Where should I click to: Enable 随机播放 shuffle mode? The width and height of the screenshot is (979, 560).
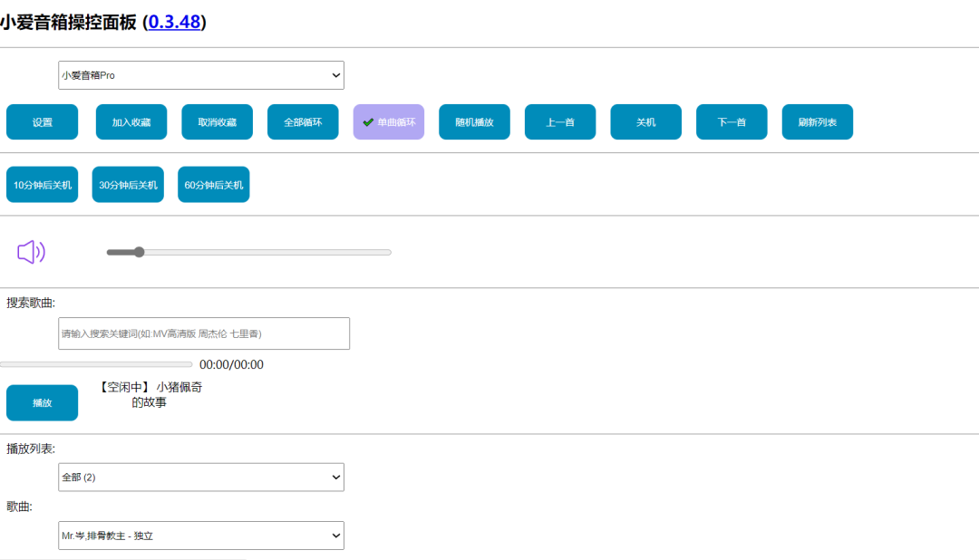(474, 121)
